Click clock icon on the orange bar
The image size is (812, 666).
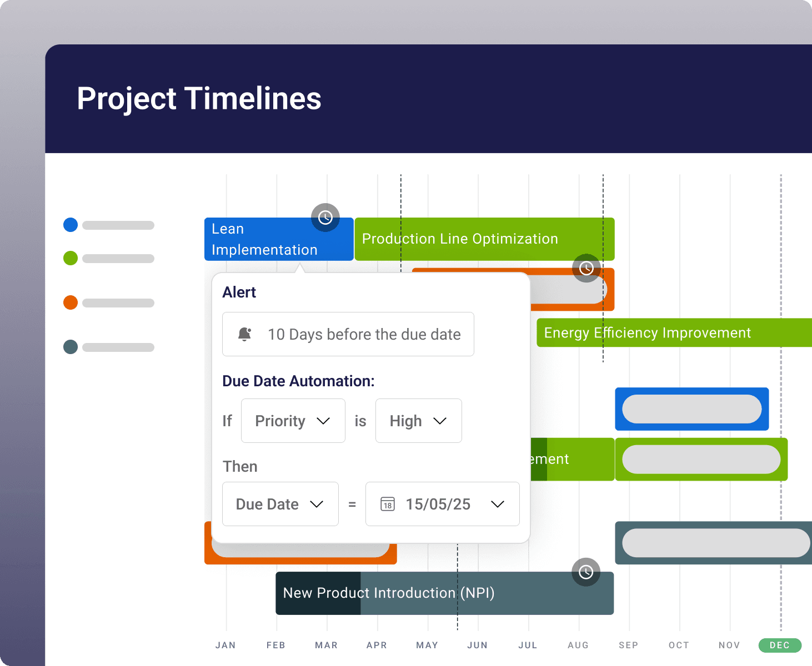587,268
